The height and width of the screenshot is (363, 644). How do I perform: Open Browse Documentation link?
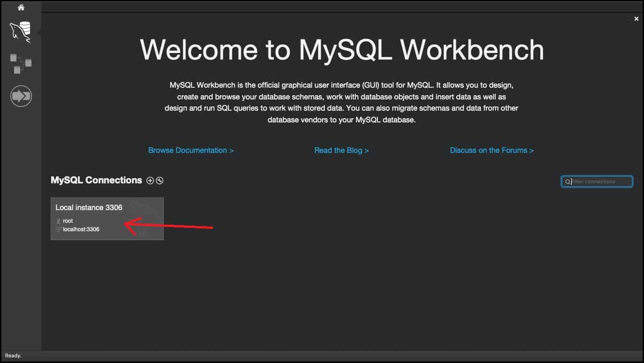coord(191,151)
